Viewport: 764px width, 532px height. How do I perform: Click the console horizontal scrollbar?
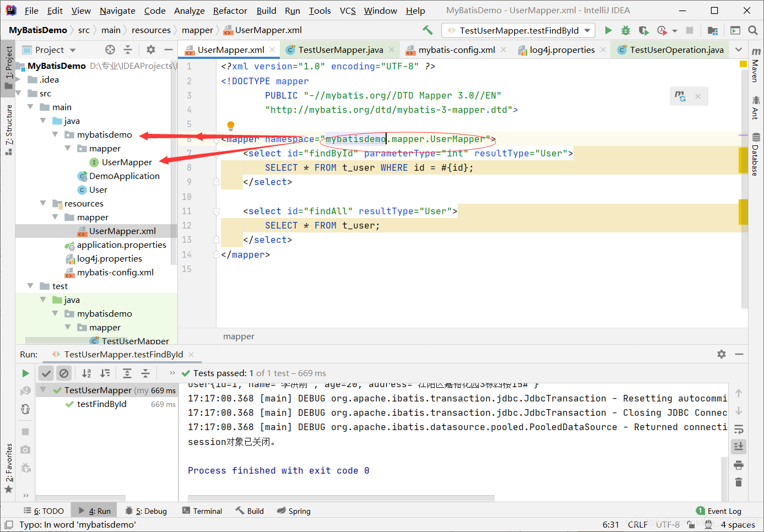(341, 498)
